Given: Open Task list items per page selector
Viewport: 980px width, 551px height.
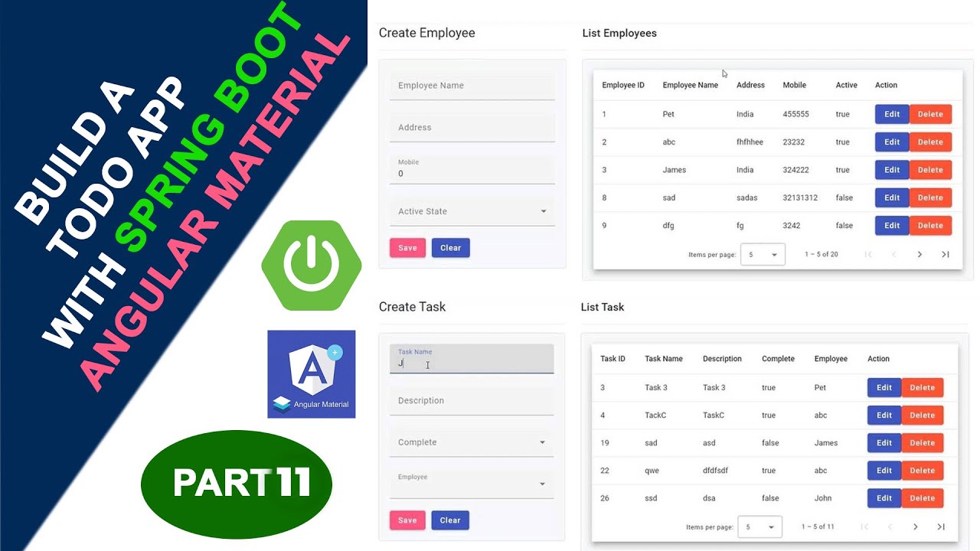Looking at the screenshot, I should pos(759,527).
